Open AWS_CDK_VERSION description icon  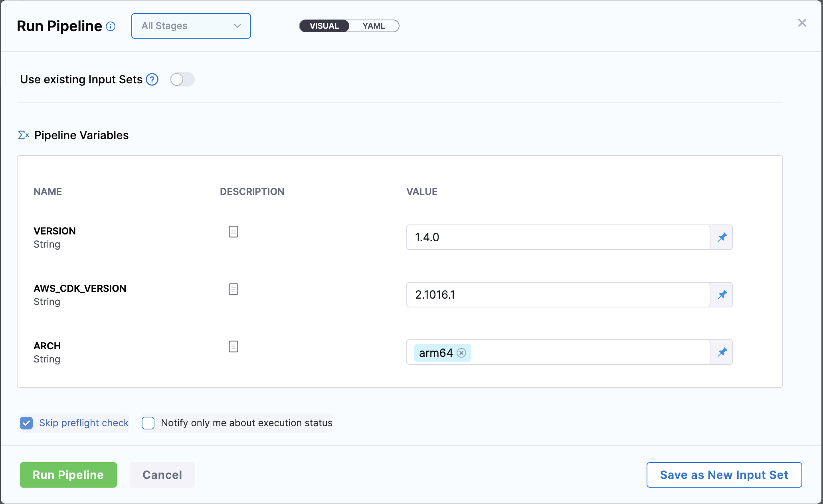(x=233, y=289)
